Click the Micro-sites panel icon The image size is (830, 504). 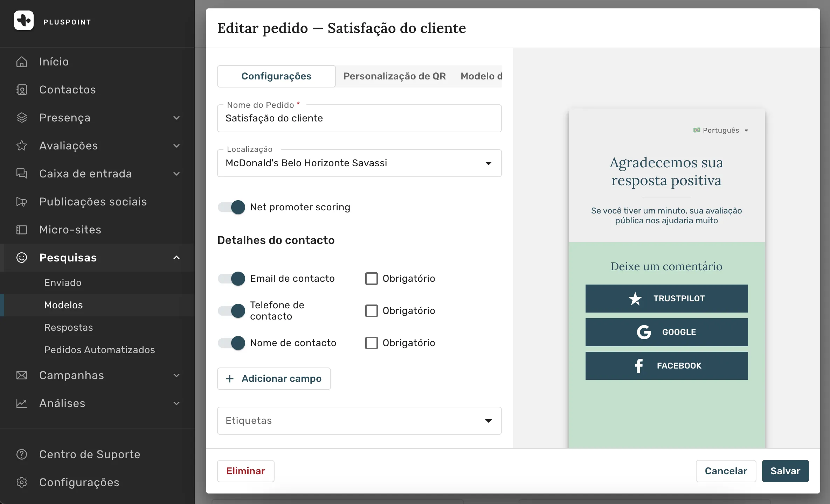(22, 230)
